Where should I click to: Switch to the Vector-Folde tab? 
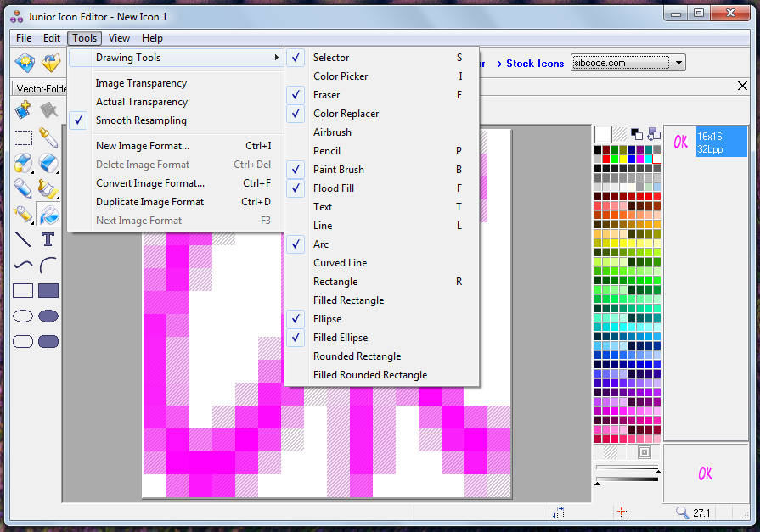pyautogui.click(x=40, y=88)
